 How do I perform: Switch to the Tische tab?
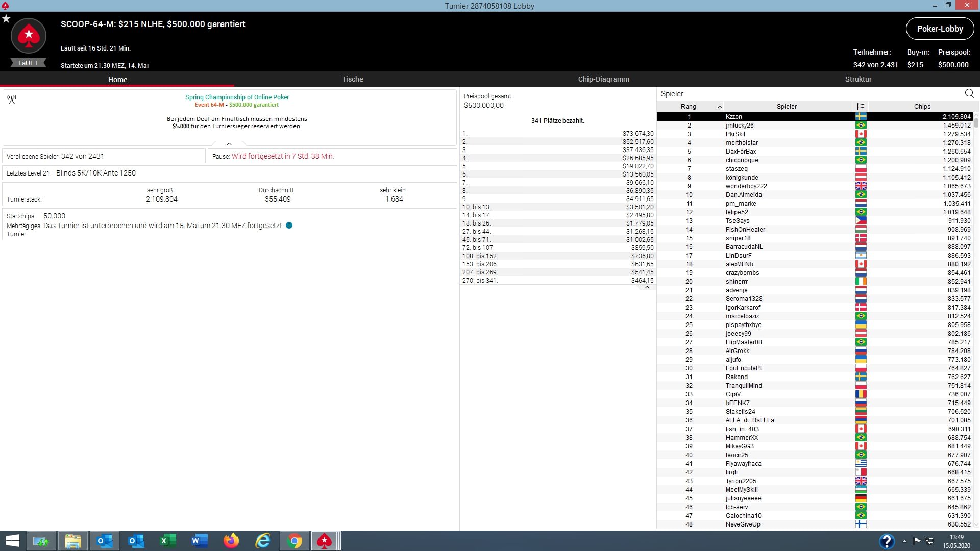pos(352,79)
